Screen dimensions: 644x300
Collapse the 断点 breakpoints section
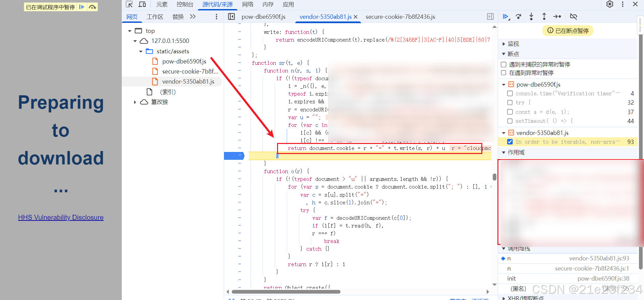click(503, 54)
